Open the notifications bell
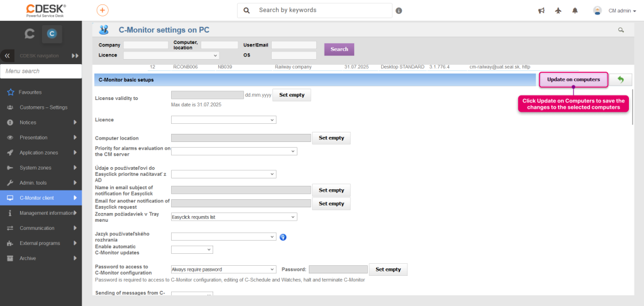This screenshot has height=306, width=644. [x=575, y=11]
